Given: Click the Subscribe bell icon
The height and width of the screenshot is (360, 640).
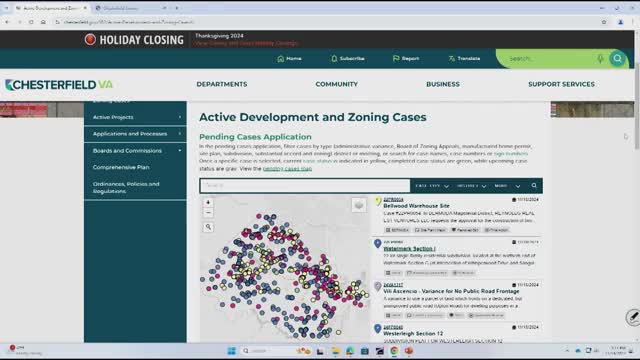Looking at the screenshot, I should (334, 59).
